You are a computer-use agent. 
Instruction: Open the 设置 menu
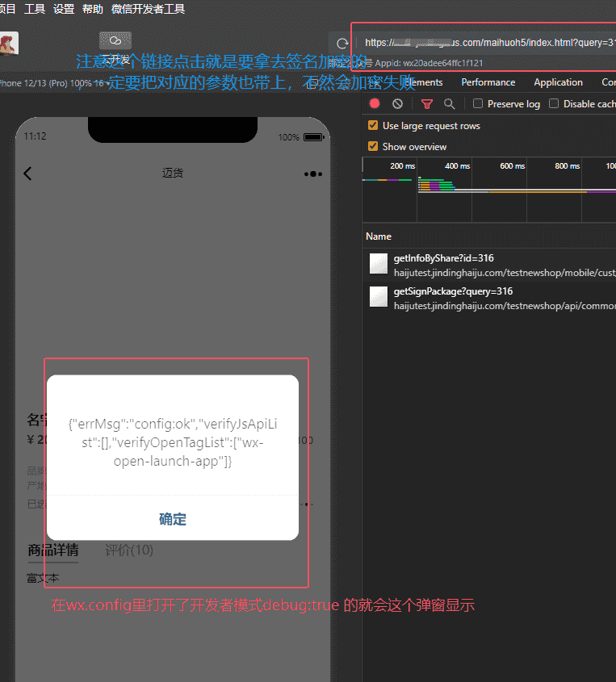pos(64,9)
